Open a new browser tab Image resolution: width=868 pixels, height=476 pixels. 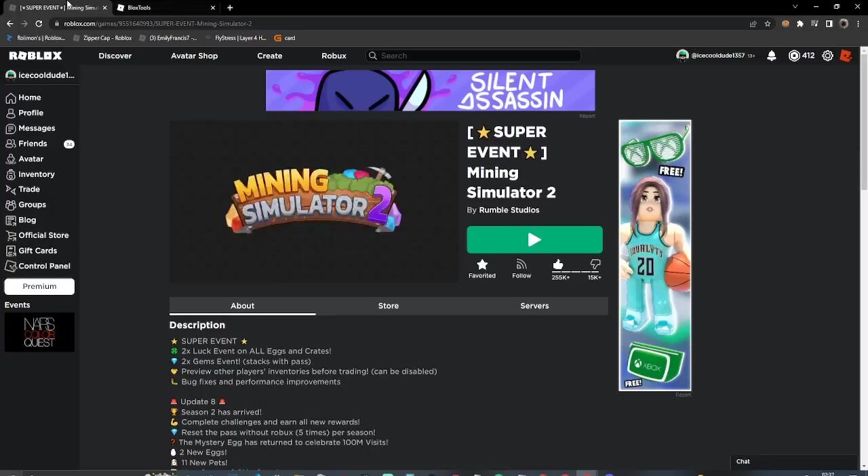[x=230, y=7]
